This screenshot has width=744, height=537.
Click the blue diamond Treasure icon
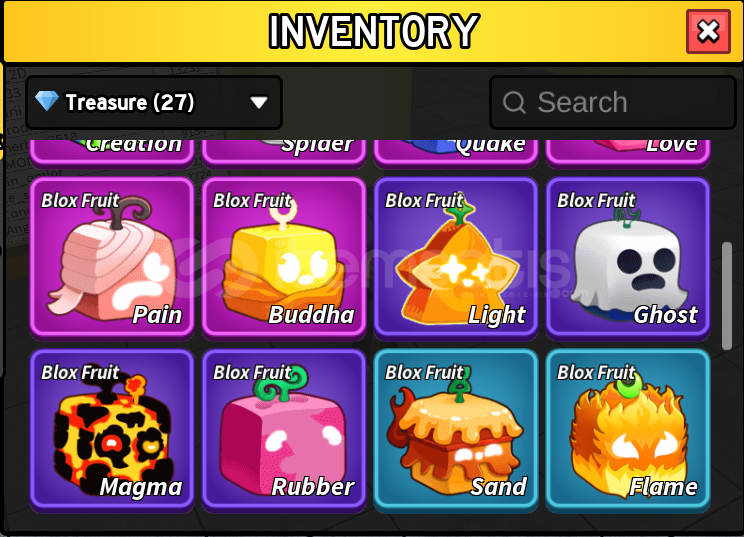pyautogui.click(x=47, y=101)
